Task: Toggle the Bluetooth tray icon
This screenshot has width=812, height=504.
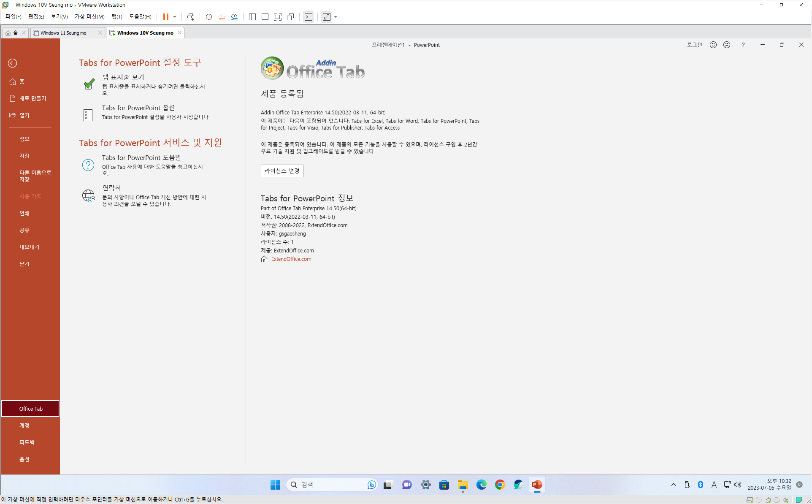Action: [x=701, y=485]
